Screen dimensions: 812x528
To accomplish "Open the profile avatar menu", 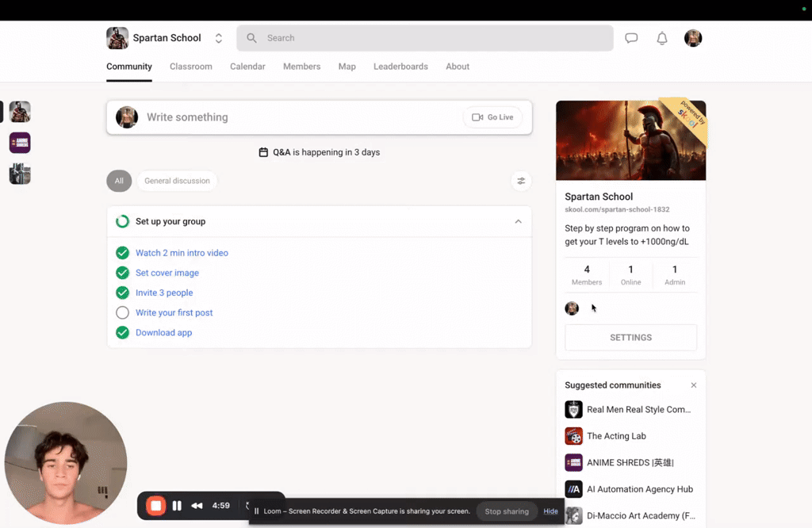I will (x=693, y=38).
